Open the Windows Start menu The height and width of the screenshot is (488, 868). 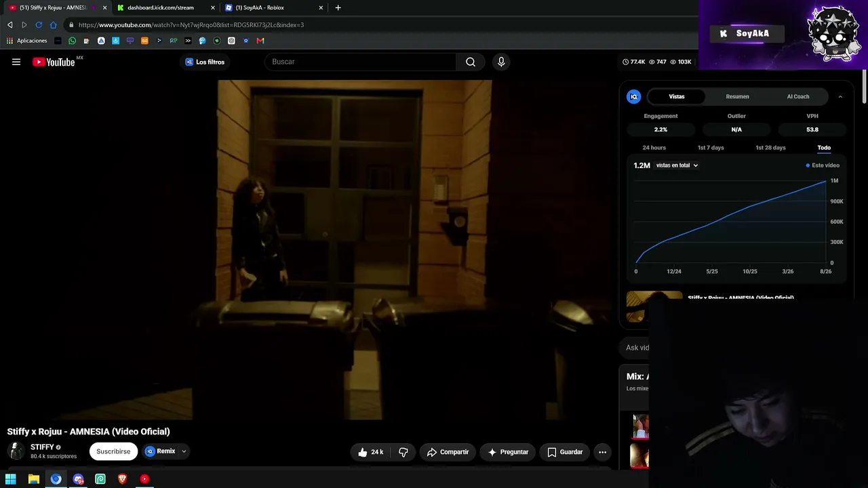pos(11,479)
